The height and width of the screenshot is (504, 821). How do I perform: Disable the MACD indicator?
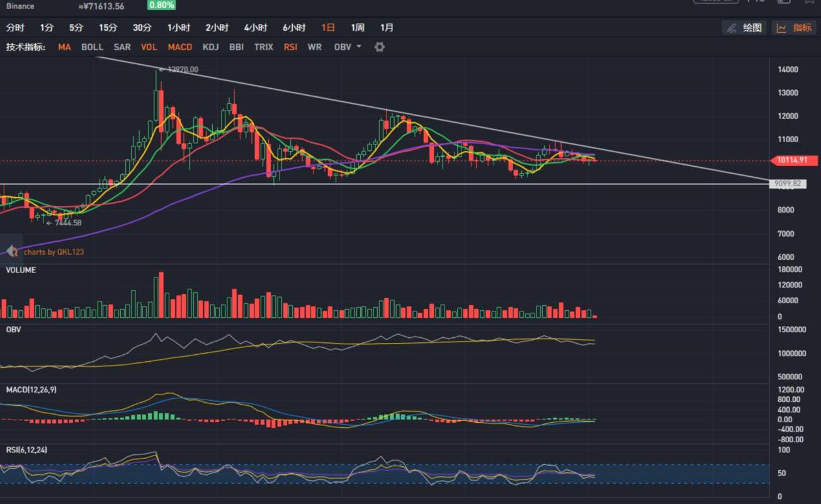[x=179, y=47]
